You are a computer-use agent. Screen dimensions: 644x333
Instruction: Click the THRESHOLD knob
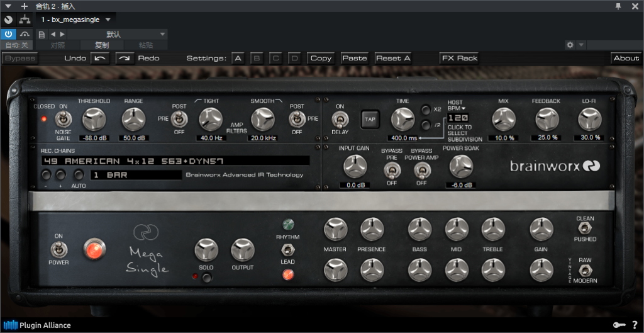(x=94, y=120)
